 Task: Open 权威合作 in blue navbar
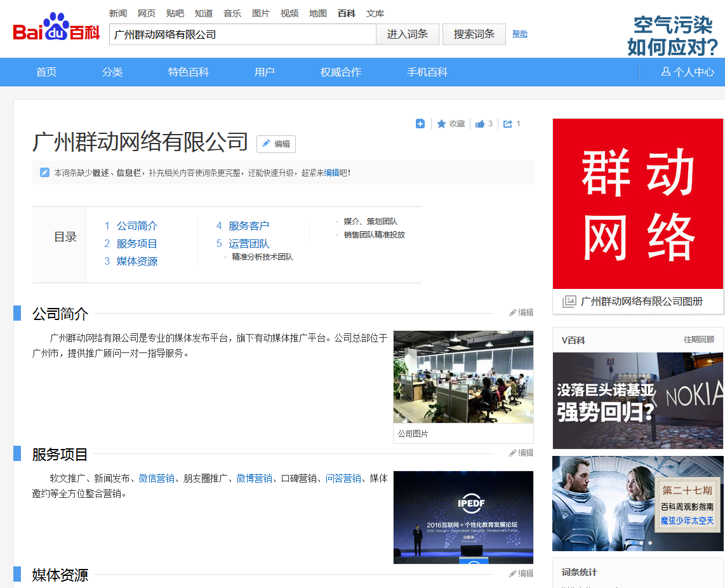tap(341, 72)
